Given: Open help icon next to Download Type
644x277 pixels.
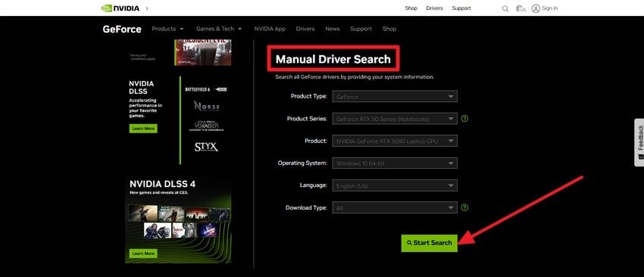Looking at the screenshot, I should (464, 207).
